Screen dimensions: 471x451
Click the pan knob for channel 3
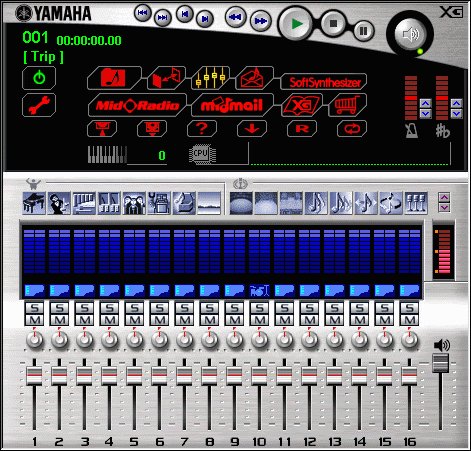84,340
